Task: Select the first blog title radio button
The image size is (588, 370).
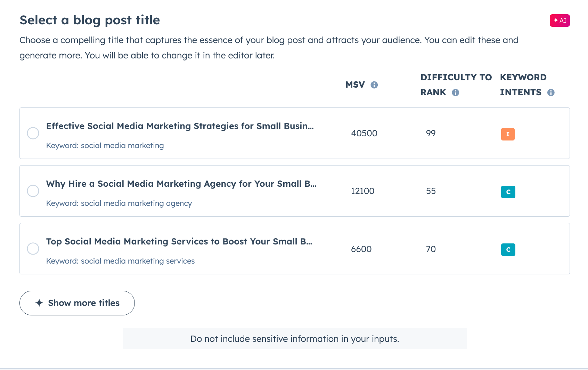Action: tap(33, 133)
